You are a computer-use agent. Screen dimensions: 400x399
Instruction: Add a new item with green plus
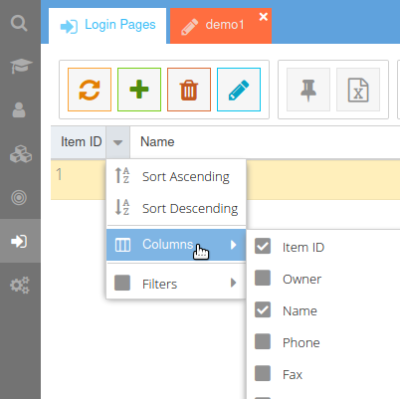point(139,89)
